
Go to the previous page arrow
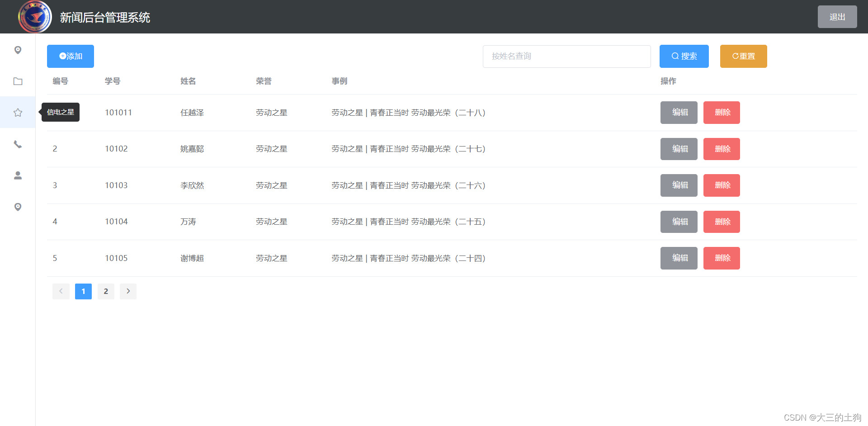(x=61, y=291)
